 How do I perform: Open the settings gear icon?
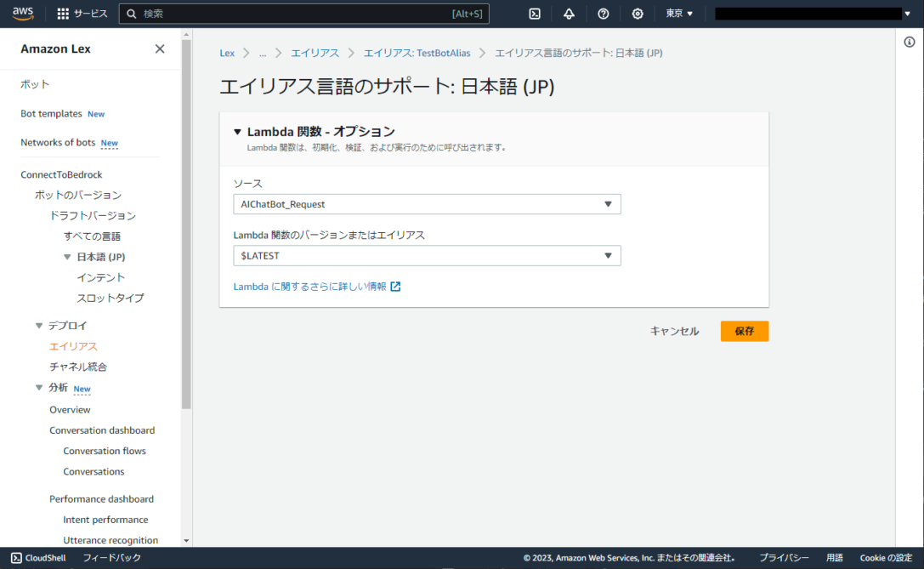(638, 13)
